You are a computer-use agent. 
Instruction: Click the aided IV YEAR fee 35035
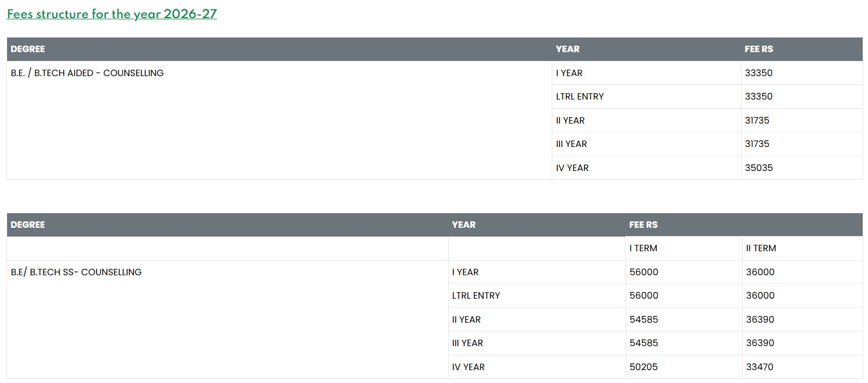[758, 168]
